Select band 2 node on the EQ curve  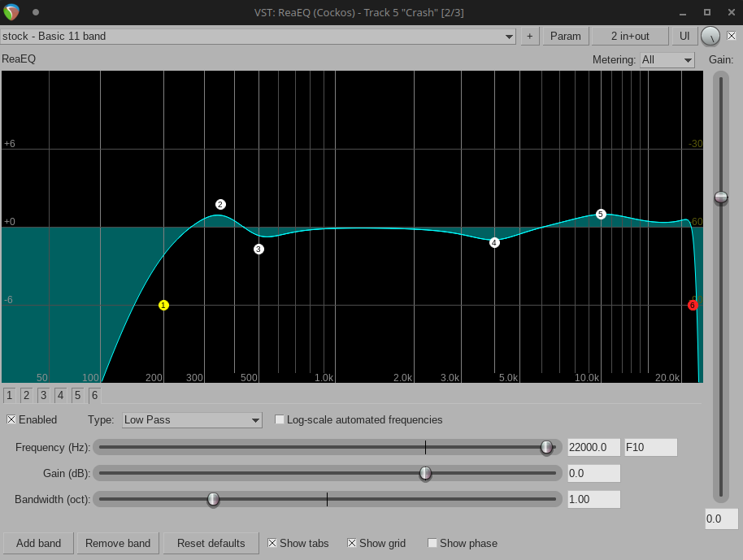point(220,205)
